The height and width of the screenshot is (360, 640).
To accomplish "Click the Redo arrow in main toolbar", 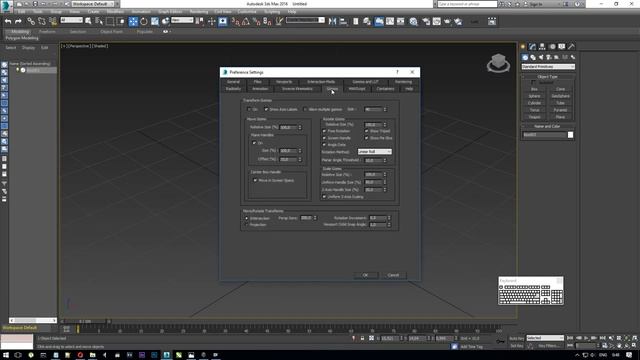I will 18,21.
